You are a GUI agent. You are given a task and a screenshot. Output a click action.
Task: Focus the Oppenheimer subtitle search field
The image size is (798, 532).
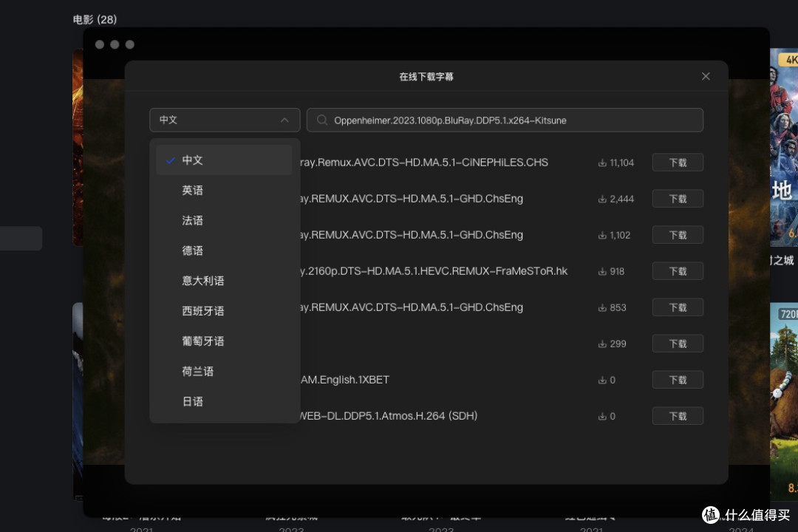coord(505,120)
